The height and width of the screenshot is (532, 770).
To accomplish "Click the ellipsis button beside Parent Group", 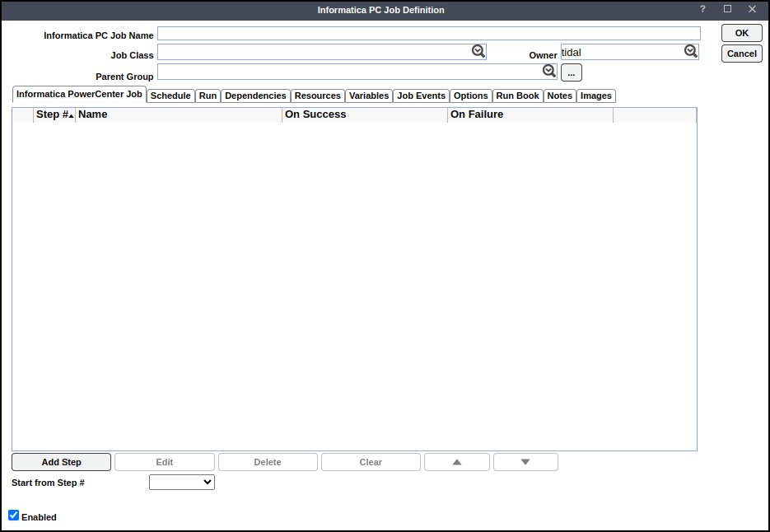I will coord(571,72).
